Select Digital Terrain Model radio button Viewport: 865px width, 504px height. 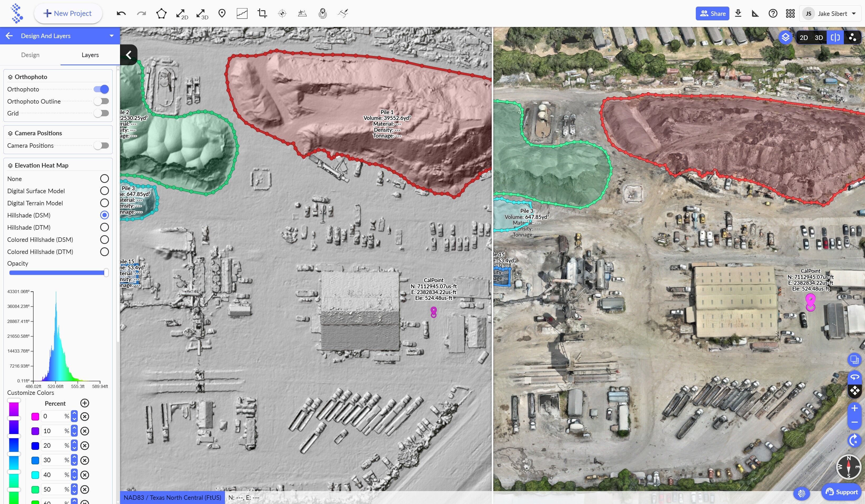[104, 203]
